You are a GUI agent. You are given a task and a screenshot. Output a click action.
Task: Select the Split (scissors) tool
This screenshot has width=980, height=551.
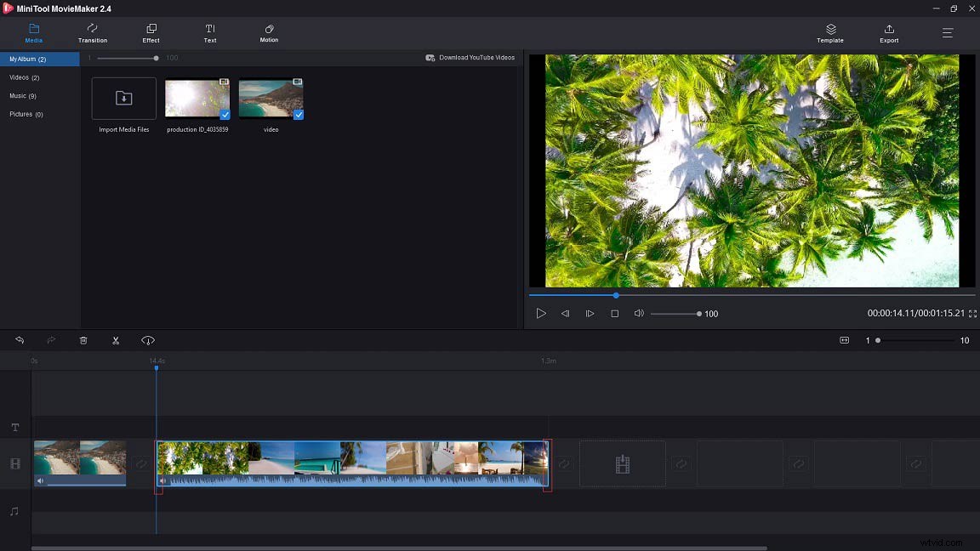[x=116, y=340]
